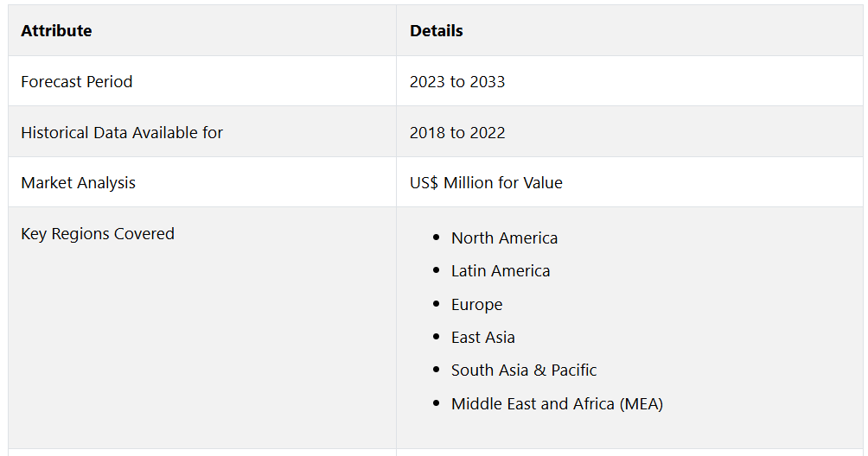The height and width of the screenshot is (456, 868).
Task: Click the bullet before East Asia
Action: point(437,337)
